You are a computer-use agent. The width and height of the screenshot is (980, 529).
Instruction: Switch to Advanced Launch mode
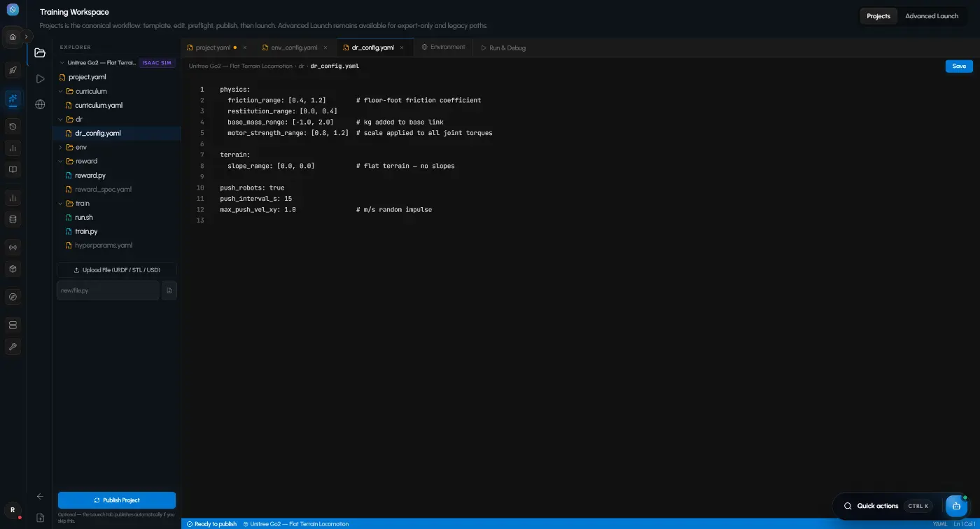click(932, 16)
